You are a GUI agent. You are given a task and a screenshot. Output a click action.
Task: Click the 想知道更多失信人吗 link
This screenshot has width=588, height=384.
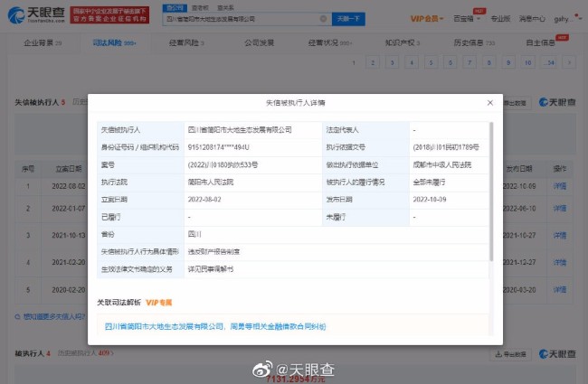(51, 316)
